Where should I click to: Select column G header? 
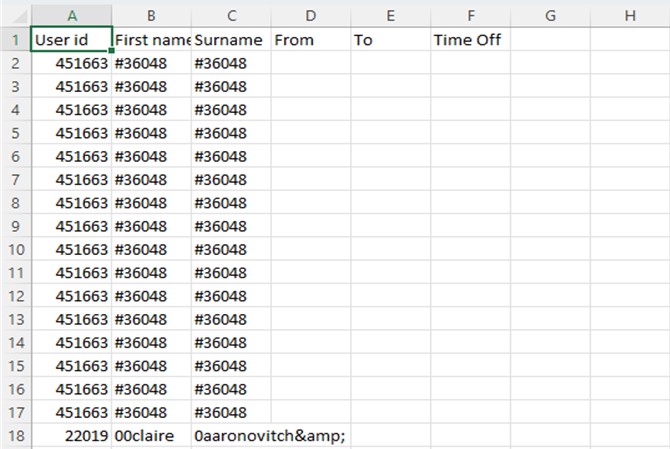[550, 16]
